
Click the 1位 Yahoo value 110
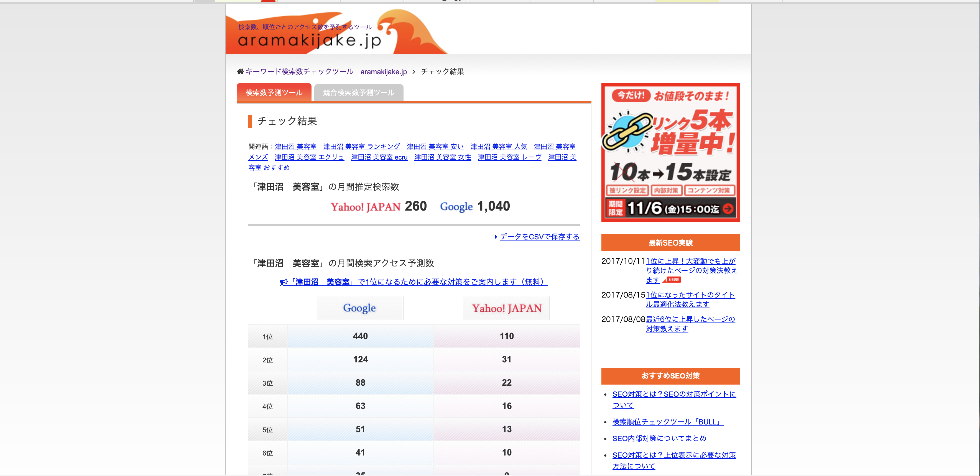click(x=506, y=336)
